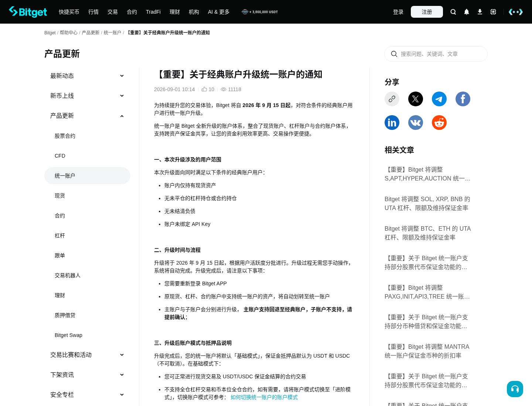Viewport: 532px width, 406px height.
Task: Click the Bitget logo
Action: click(x=28, y=12)
